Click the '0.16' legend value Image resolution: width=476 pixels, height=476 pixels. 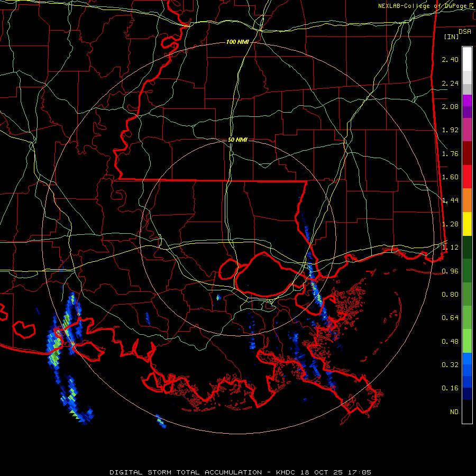pyautogui.click(x=450, y=388)
